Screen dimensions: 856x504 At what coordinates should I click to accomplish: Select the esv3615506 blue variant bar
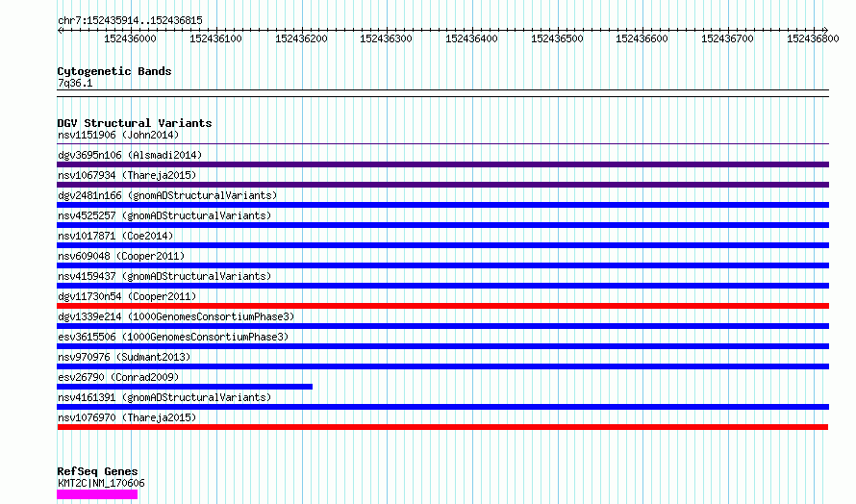click(442, 346)
